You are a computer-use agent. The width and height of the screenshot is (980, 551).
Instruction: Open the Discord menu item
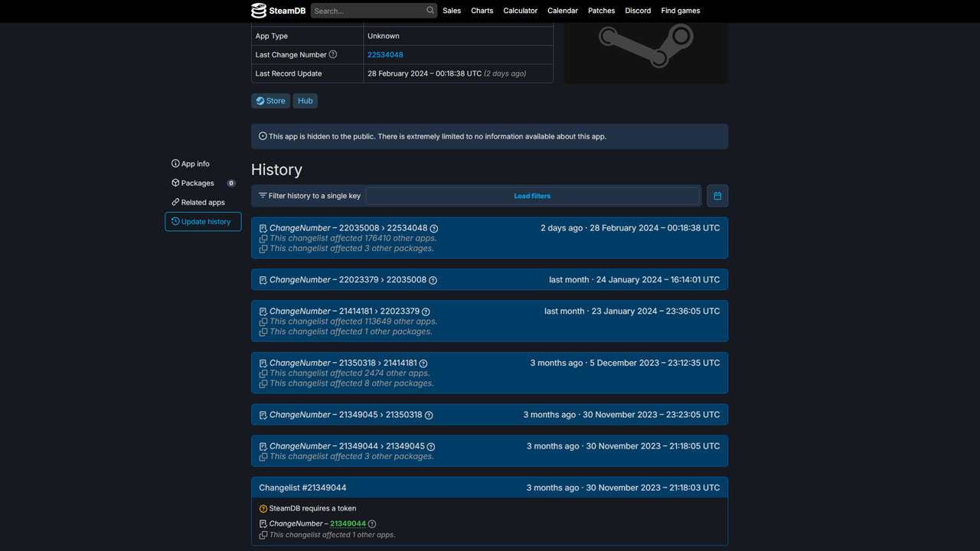pyautogui.click(x=638, y=11)
